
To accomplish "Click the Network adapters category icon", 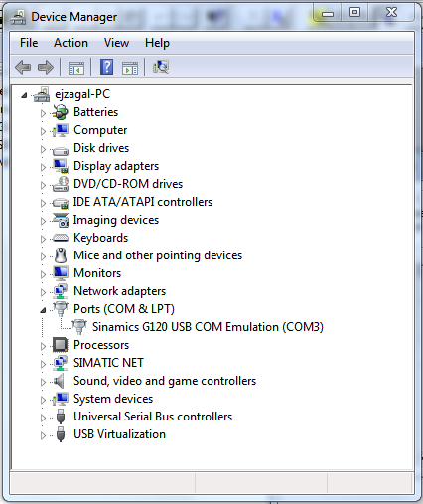I will 61,291.
